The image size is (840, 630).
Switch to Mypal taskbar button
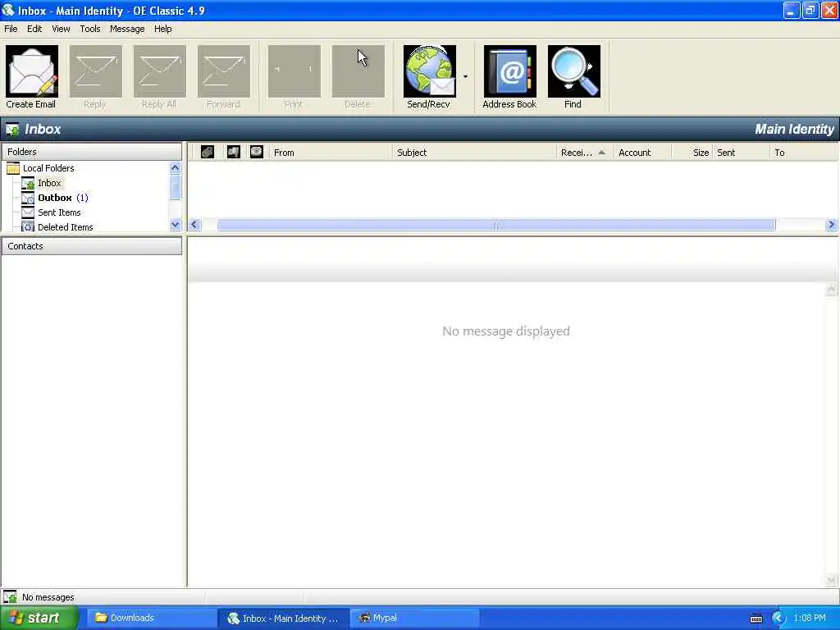pos(414,618)
